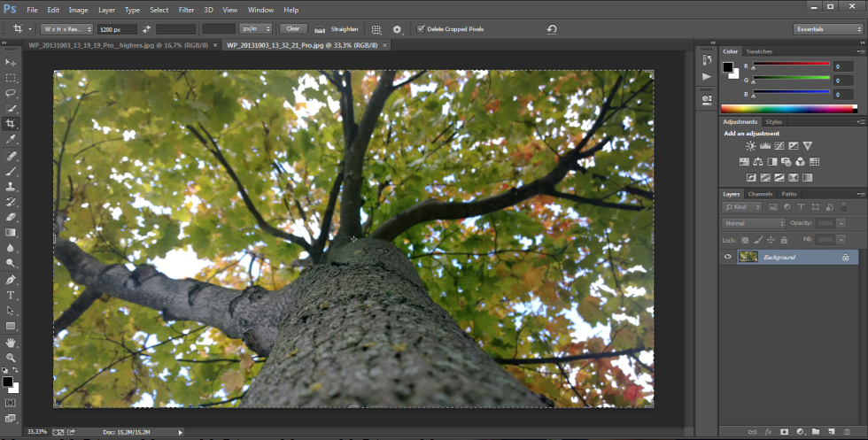Switch to the Channels tab
The height and width of the screenshot is (440, 868).
(760, 194)
